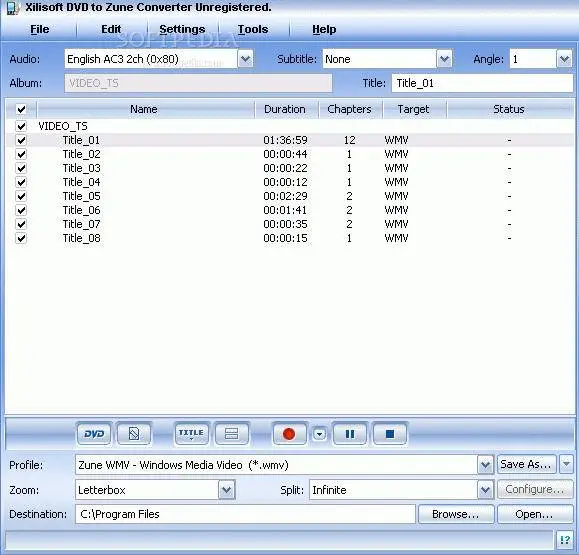Uncheck the Title_08 checkbox
This screenshot has width=579, height=555.
(x=21, y=239)
